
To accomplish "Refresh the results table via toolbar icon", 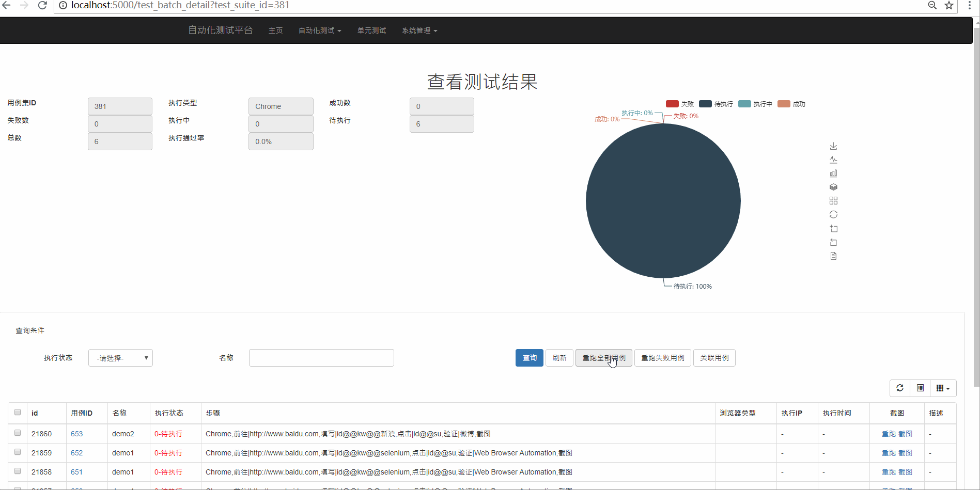I will click(x=900, y=388).
